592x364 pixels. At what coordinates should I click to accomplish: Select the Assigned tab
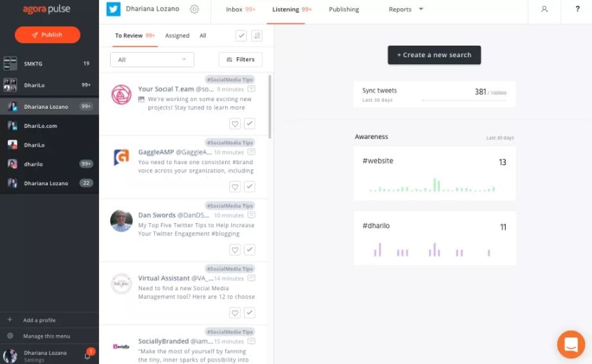[x=177, y=35]
